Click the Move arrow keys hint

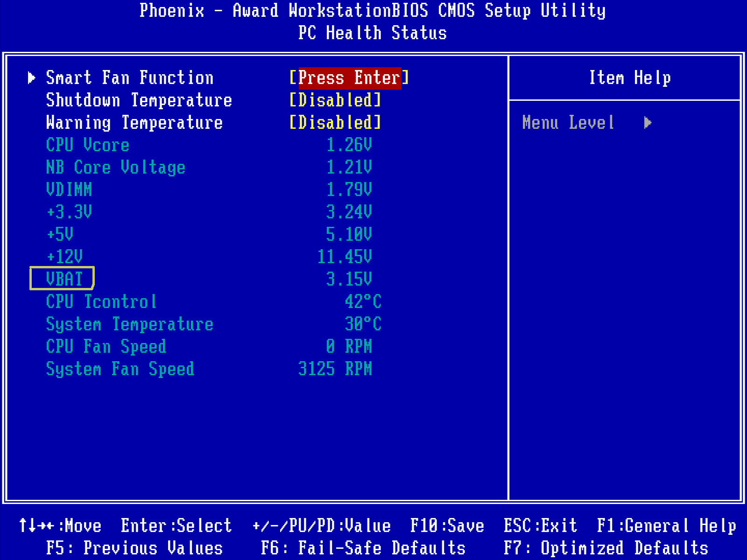[60, 525]
